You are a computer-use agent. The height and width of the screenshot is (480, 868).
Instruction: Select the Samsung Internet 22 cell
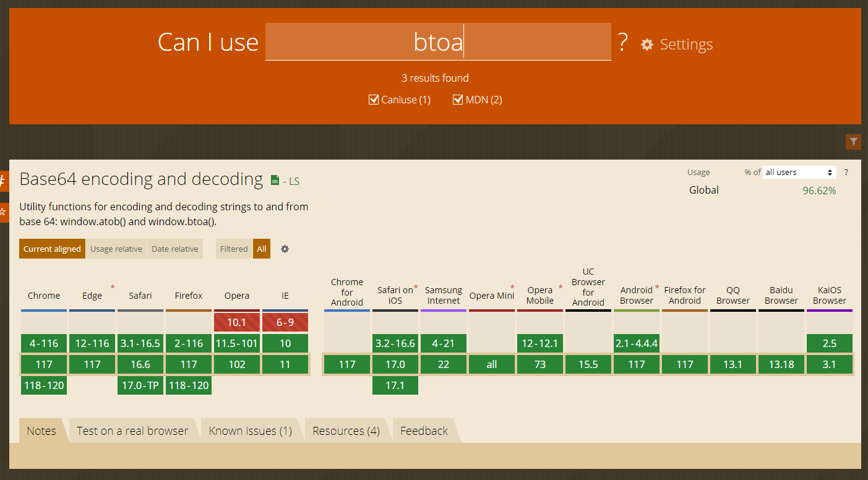click(444, 364)
